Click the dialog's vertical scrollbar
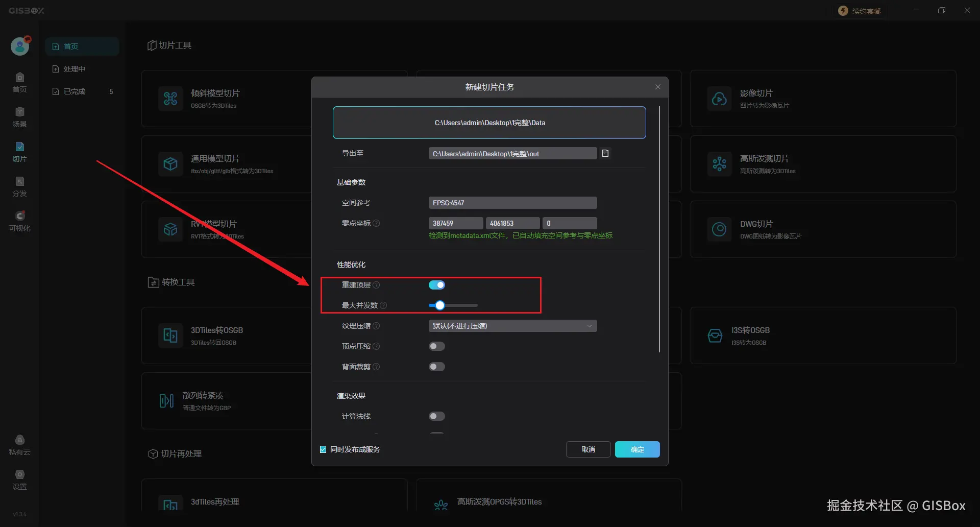The width and height of the screenshot is (980, 527). [659, 229]
